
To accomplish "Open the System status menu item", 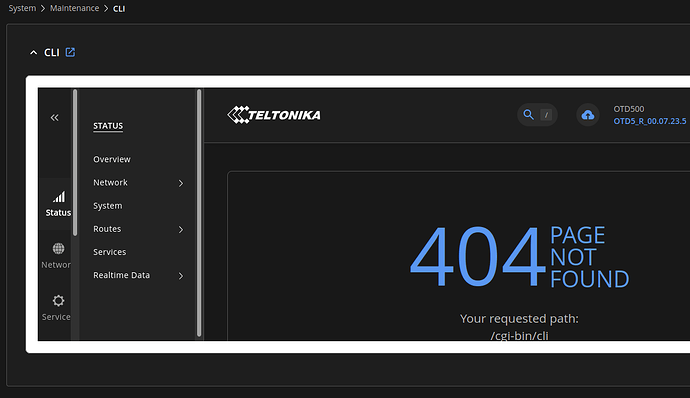I will [x=108, y=206].
